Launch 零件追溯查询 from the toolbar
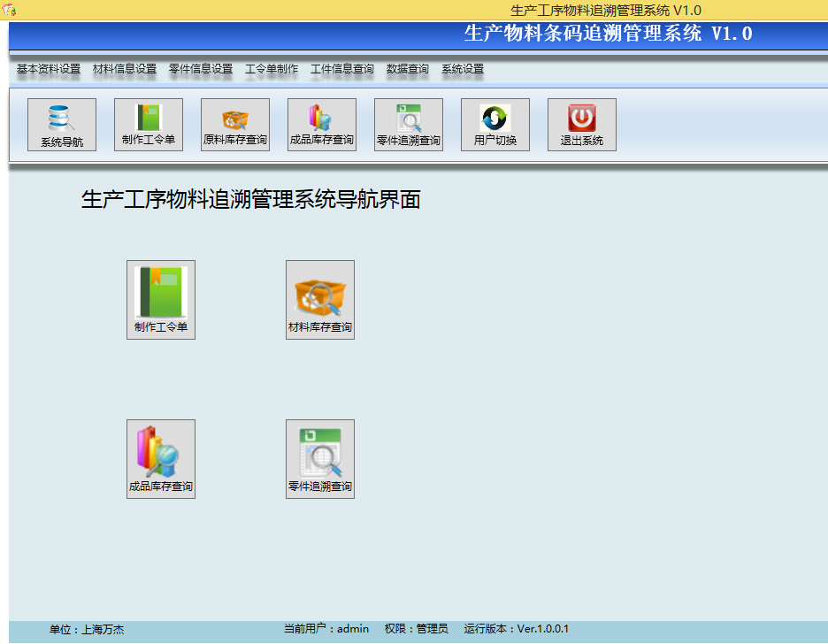 click(408, 125)
